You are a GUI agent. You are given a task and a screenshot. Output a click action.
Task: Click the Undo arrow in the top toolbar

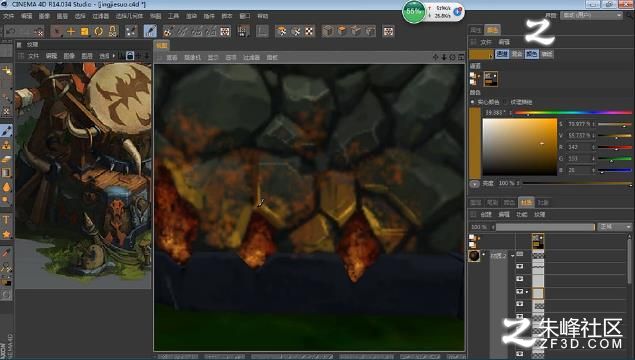(11, 31)
